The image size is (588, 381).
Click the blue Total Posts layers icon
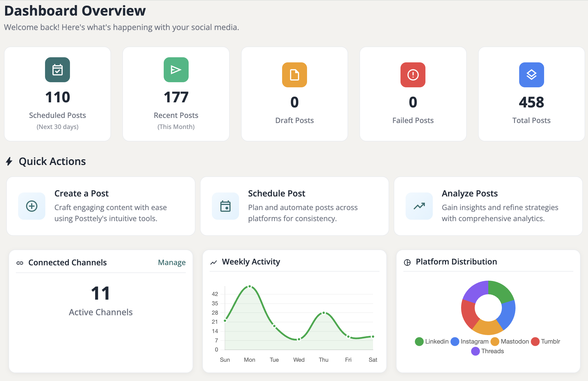click(x=531, y=75)
